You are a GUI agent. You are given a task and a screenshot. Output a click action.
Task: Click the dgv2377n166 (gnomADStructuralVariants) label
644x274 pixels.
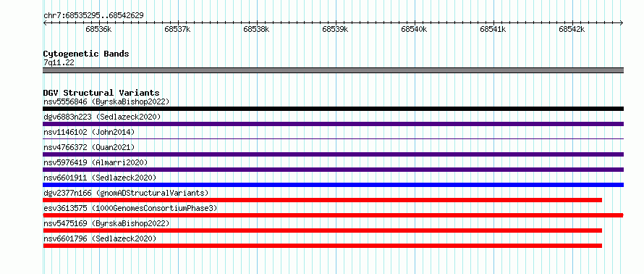click(126, 193)
